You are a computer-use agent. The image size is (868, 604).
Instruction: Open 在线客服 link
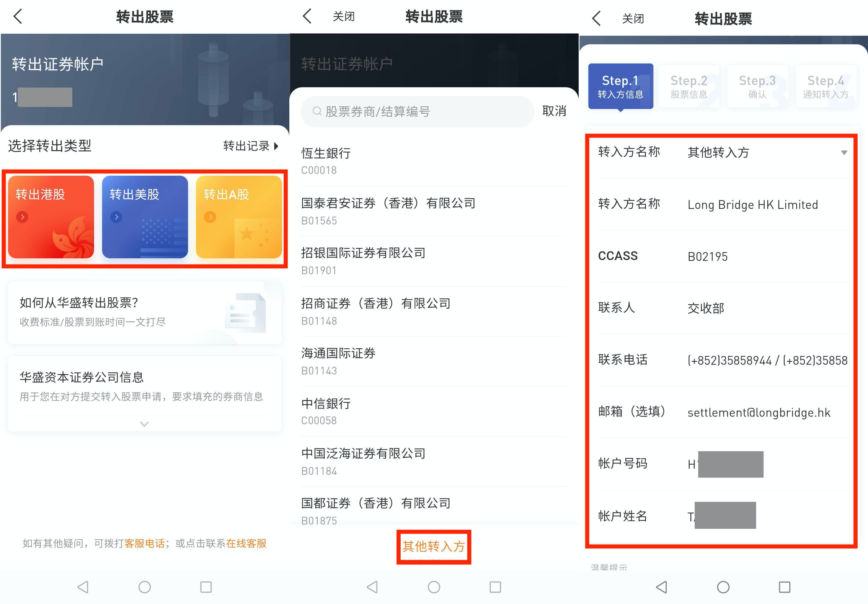pyautogui.click(x=246, y=543)
